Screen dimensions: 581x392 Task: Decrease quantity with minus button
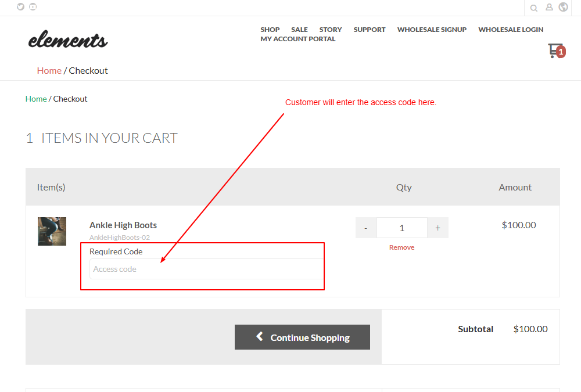tap(365, 228)
